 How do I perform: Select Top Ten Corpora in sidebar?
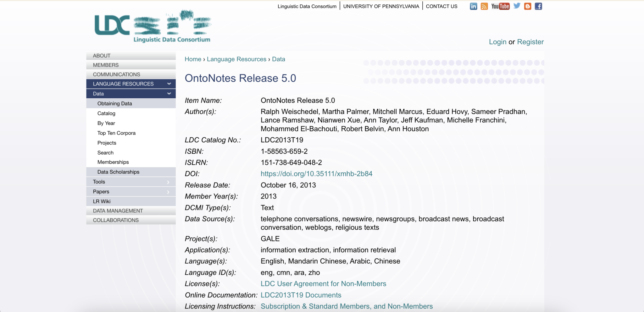(x=116, y=133)
